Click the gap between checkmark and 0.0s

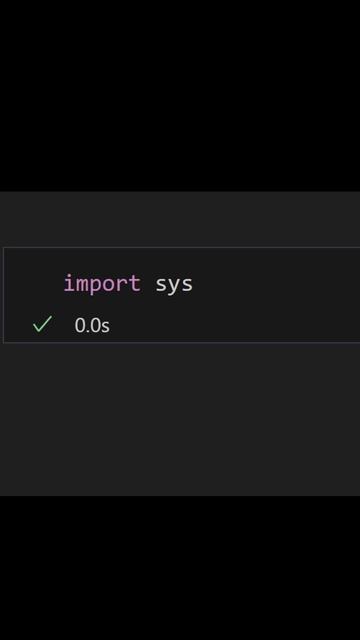(64, 325)
